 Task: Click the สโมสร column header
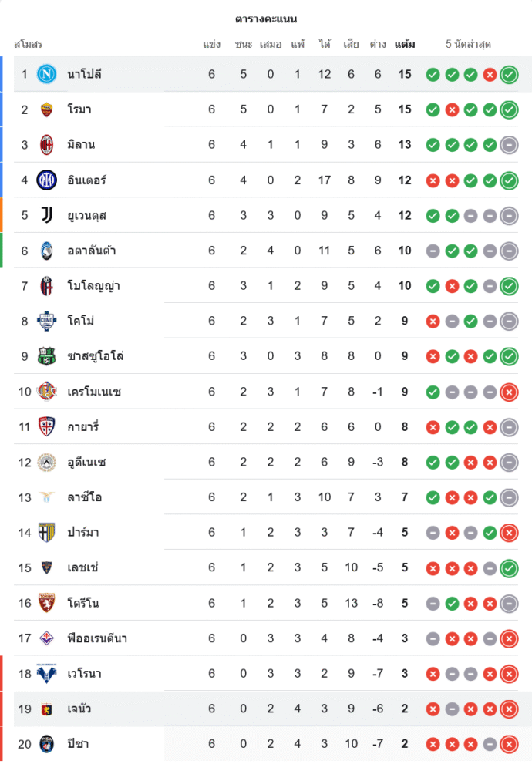[x=29, y=44]
